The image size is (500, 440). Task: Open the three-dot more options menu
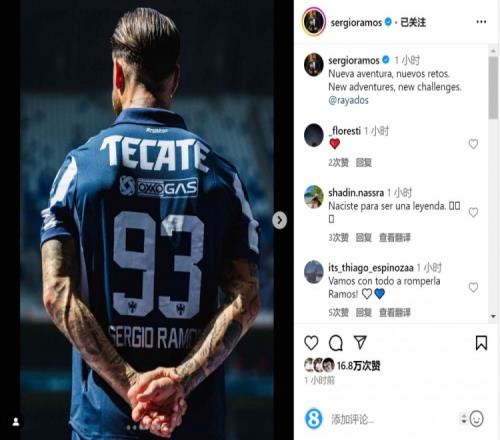tap(481, 22)
